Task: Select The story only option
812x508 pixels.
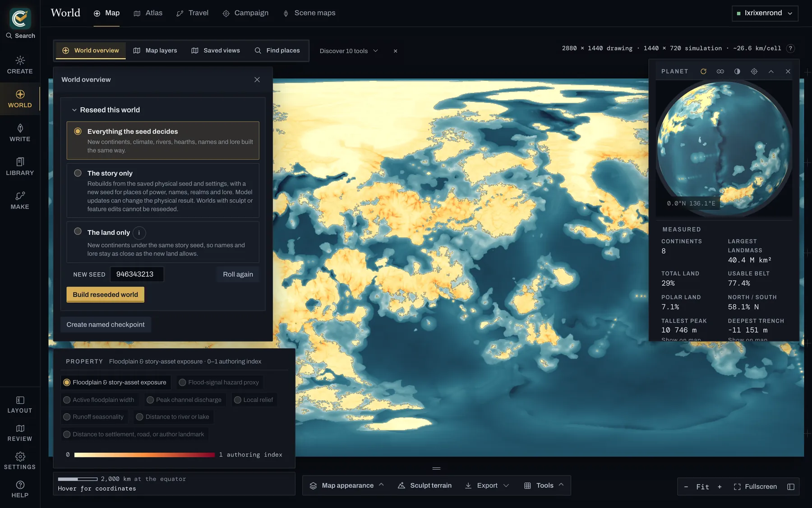Action: click(x=163, y=191)
